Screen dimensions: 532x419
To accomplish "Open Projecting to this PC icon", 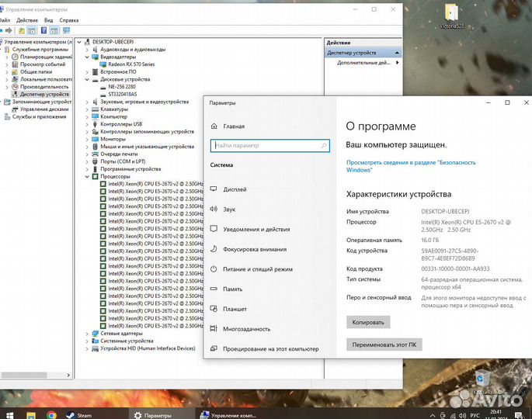I will [x=214, y=348].
